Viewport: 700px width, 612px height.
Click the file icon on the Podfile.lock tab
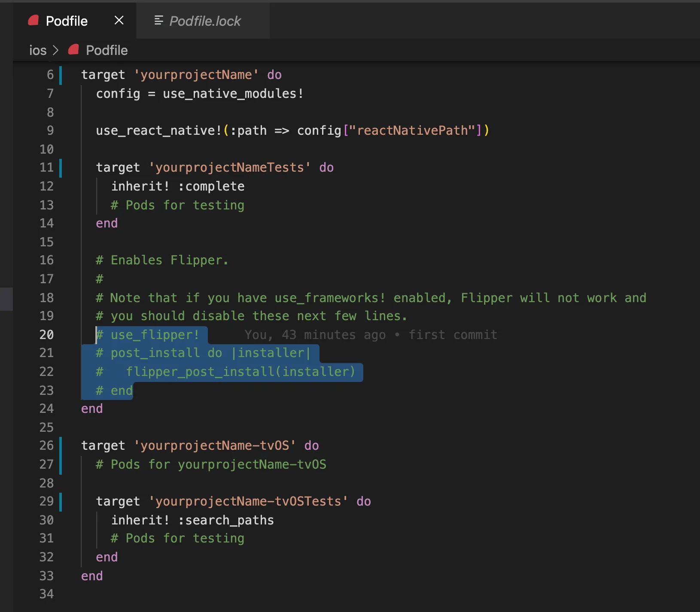tap(158, 20)
